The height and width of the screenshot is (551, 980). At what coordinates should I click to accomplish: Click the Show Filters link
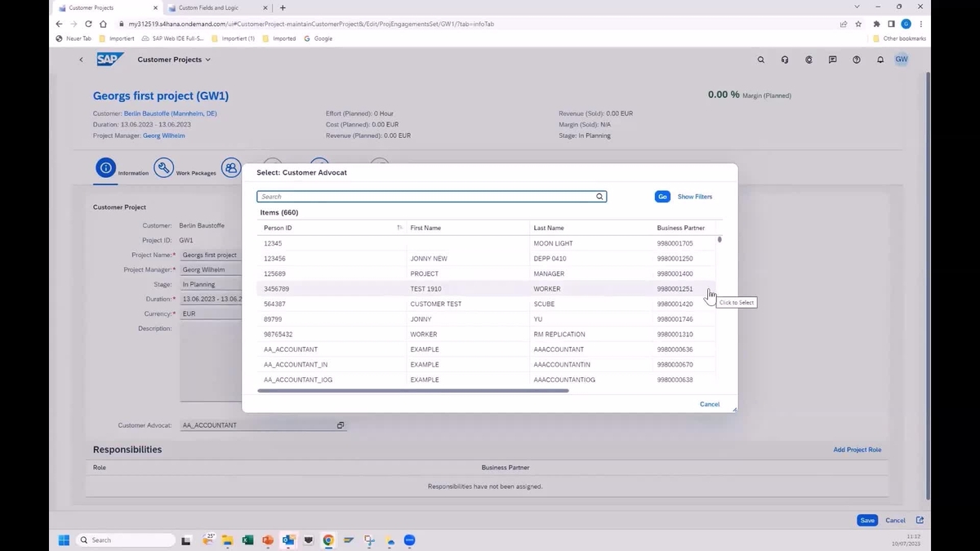(x=694, y=196)
